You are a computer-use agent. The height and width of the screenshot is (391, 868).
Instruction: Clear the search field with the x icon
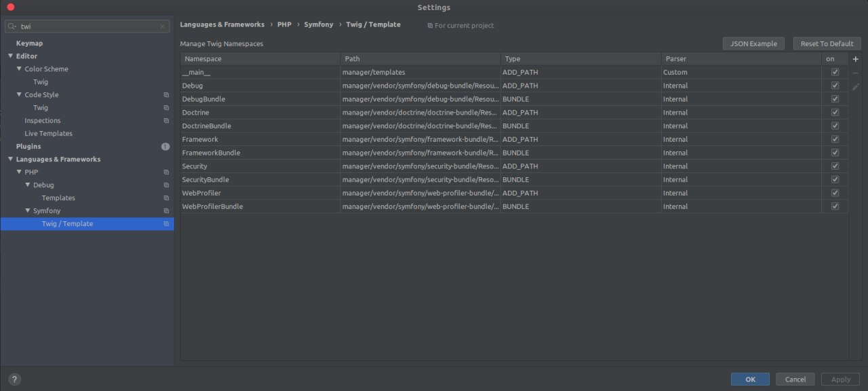(x=162, y=26)
